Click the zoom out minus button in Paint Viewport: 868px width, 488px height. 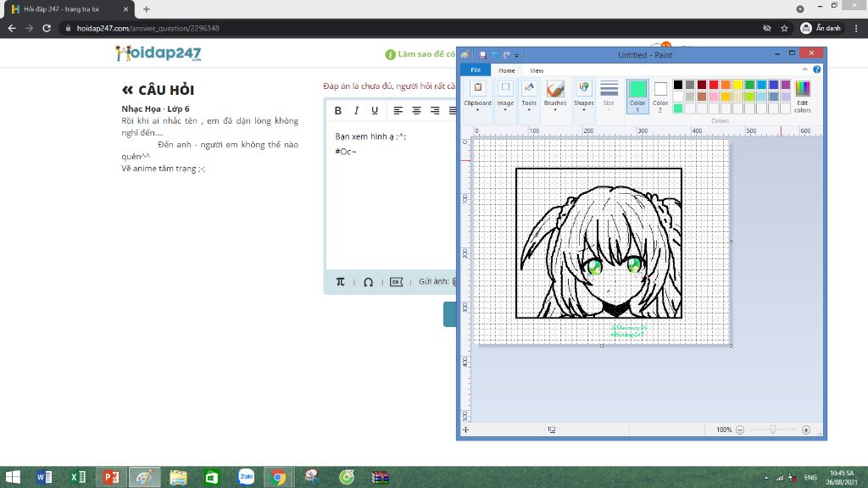click(x=739, y=430)
